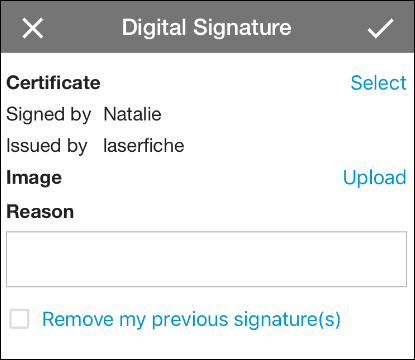Click the Remove my previous signature(s) label
Screen dimensions: 415x360
pyautogui.click(x=191, y=320)
